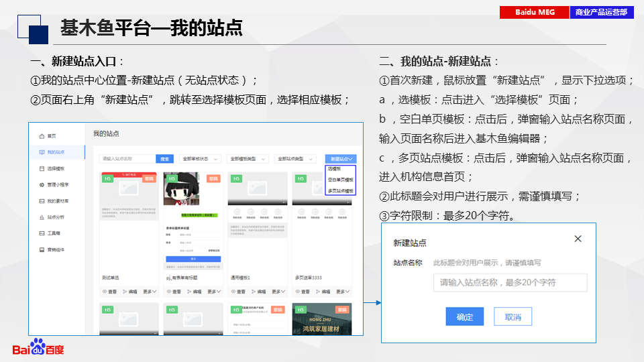Image resolution: width=644 pixels, height=362 pixels.
Task: Choose 选模板 from the dropdown menu
Action: pyautogui.click(x=335, y=169)
